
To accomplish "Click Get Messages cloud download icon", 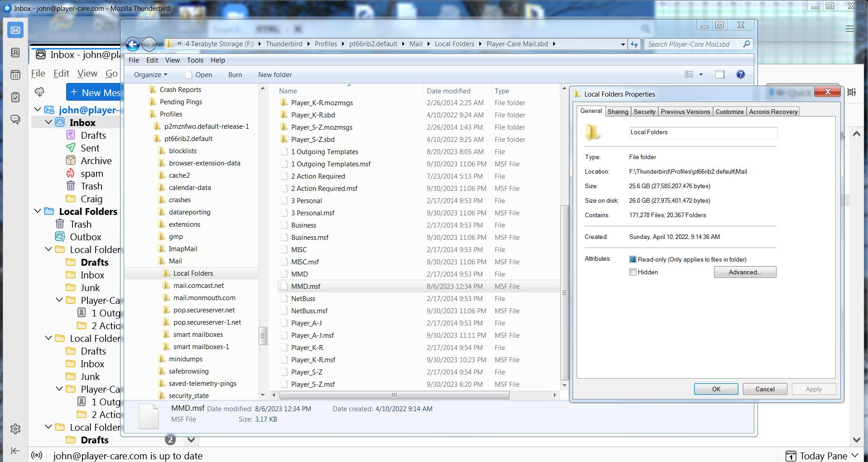I will point(40,92).
